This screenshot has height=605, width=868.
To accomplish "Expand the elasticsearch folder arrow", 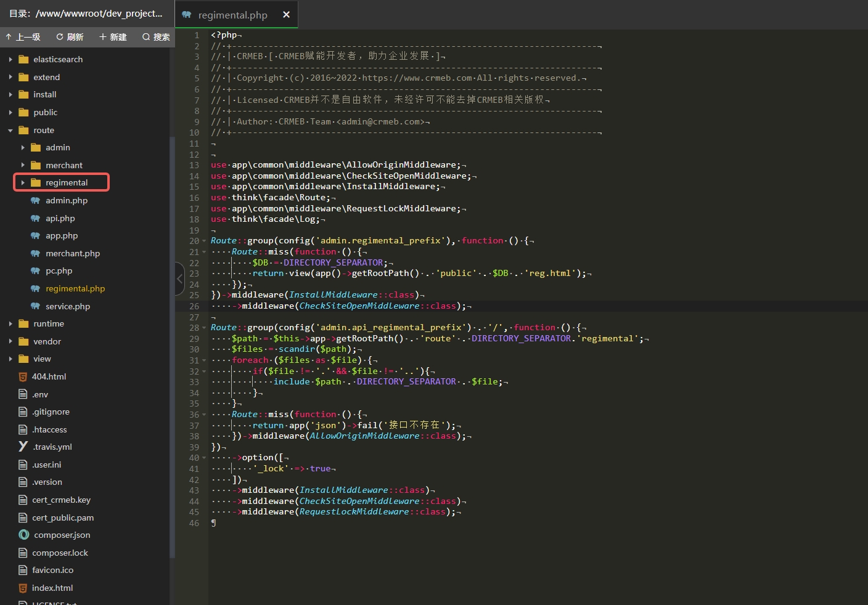I will point(10,60).
